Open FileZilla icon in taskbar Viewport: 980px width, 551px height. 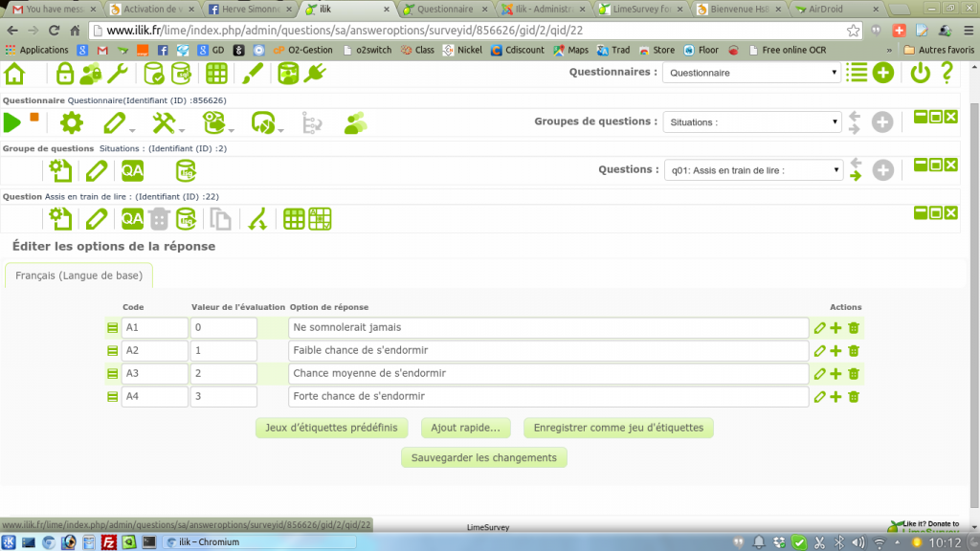click(109, 542)
